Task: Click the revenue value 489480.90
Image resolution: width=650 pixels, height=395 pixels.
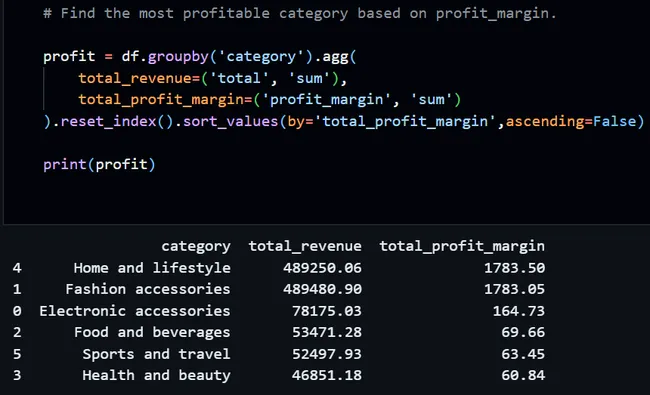Action: tap(322, 289)
